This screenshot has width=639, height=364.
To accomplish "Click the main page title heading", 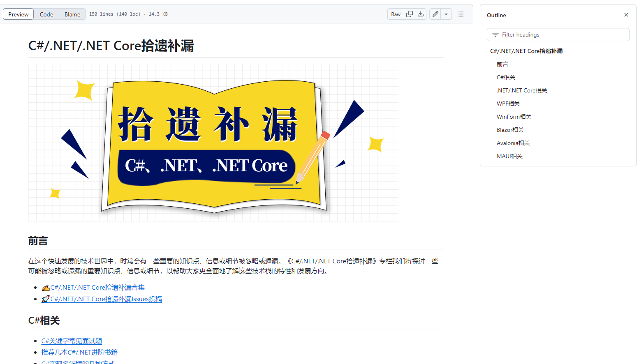I will (111, 46).
